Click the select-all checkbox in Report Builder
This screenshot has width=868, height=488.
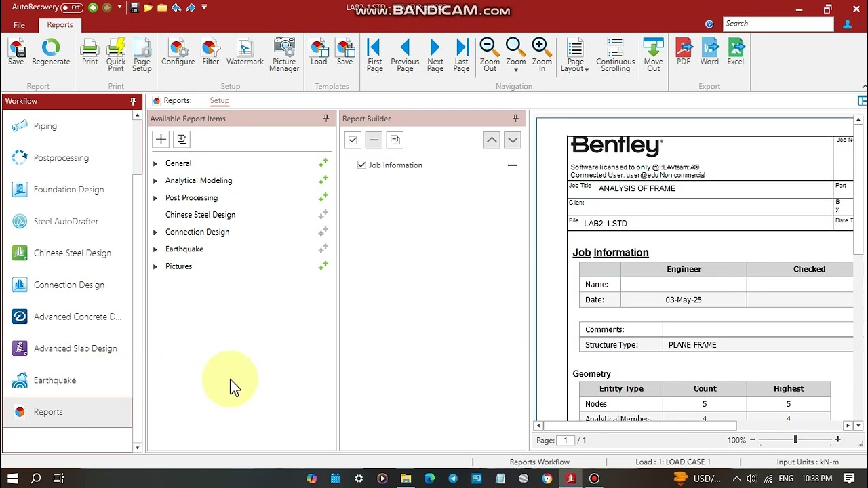pos(353,140)
